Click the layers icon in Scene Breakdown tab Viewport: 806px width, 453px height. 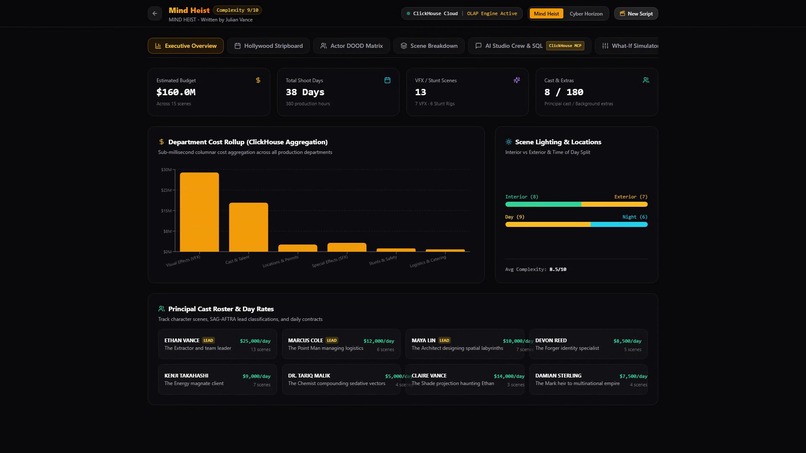coord(404,46)
